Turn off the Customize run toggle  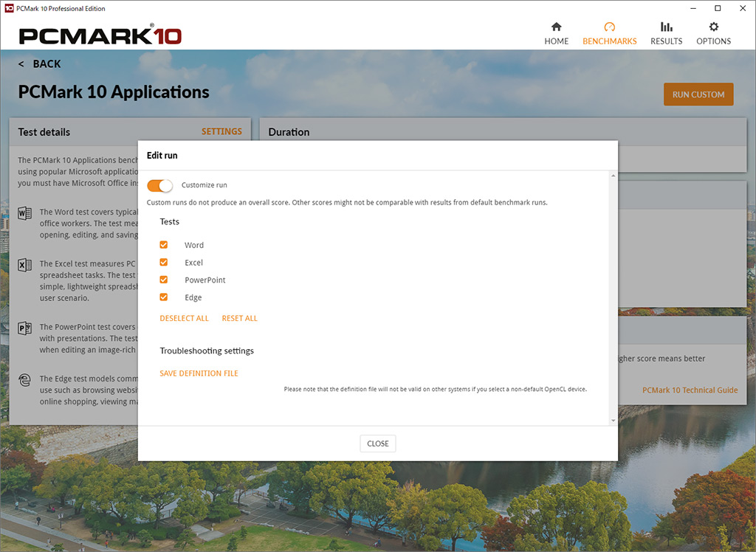pos(159,185)
